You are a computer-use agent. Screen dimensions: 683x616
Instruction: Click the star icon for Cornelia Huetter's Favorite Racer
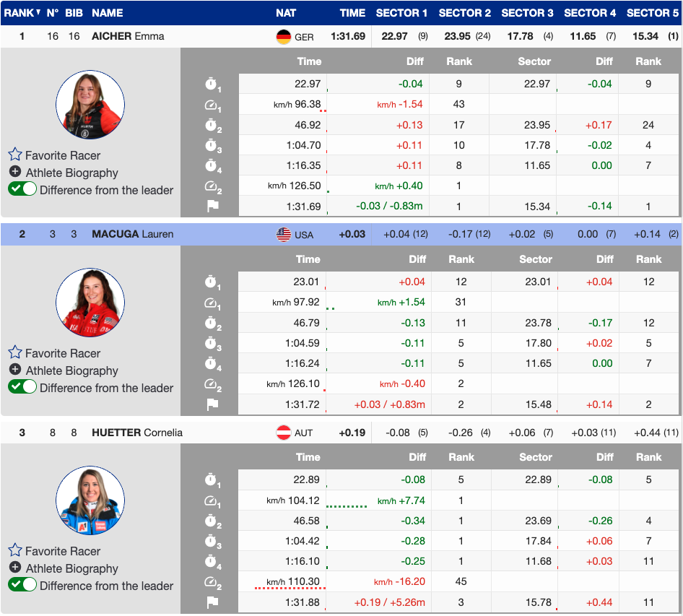tap(15, 550)
